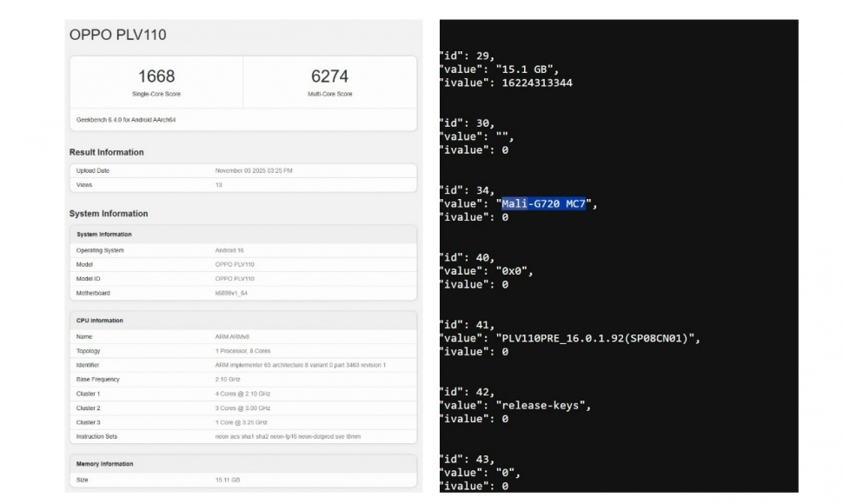Screen dimensions: 843x504
Task: Click the "release-keys" JSON value
Action: pyautogui.click(x=543, y=405)
